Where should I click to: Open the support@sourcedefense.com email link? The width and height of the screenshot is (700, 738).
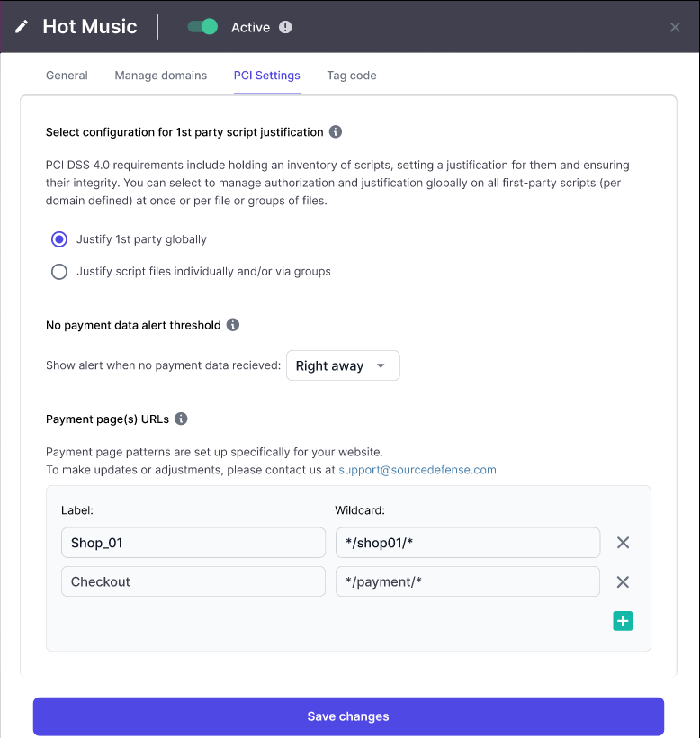[x=417, y=470]
